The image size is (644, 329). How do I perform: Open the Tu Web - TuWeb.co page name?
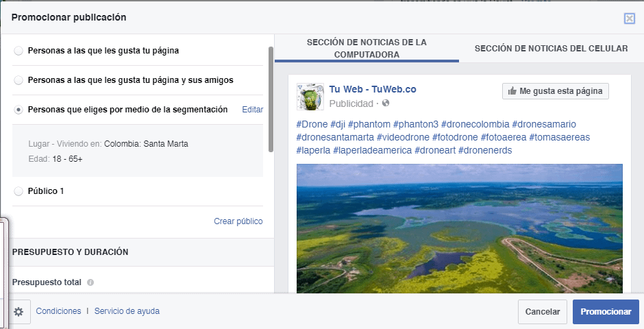click(373, 89)
